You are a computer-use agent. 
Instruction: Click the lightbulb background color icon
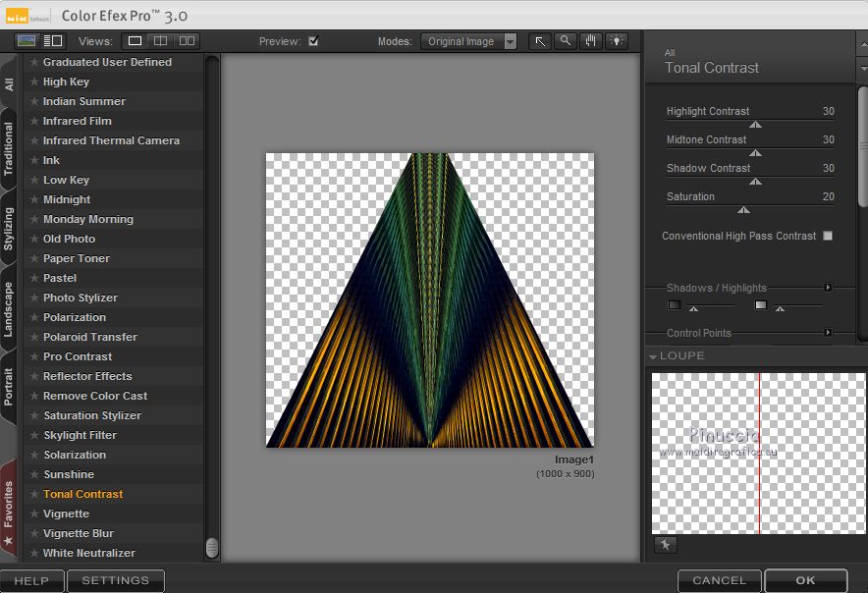click(x=617, y=41)
